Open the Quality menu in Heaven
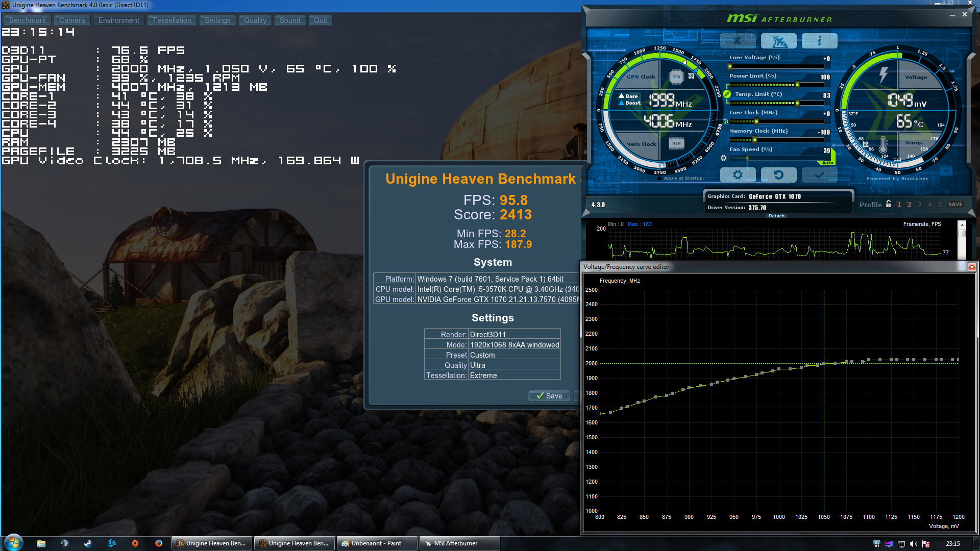The width and height of the screenshot is (980, 551). pyautogui.click(x=255, y=20)
